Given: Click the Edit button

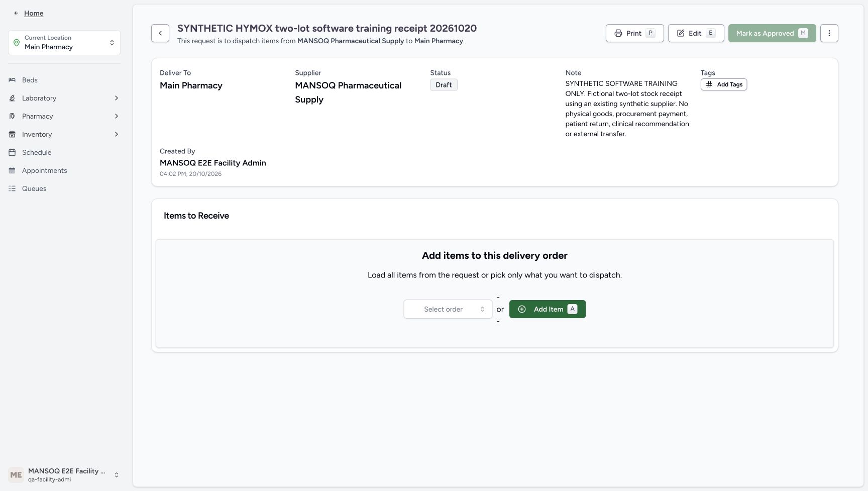Looking at the screenshot, I should [x=696, y=33].
